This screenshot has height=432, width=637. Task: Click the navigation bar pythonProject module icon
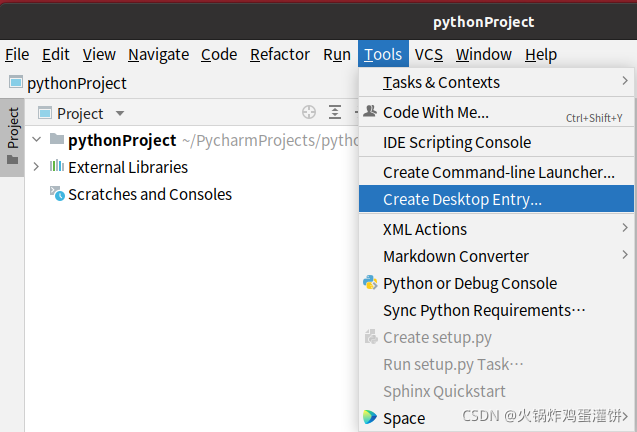pos(15,82)
